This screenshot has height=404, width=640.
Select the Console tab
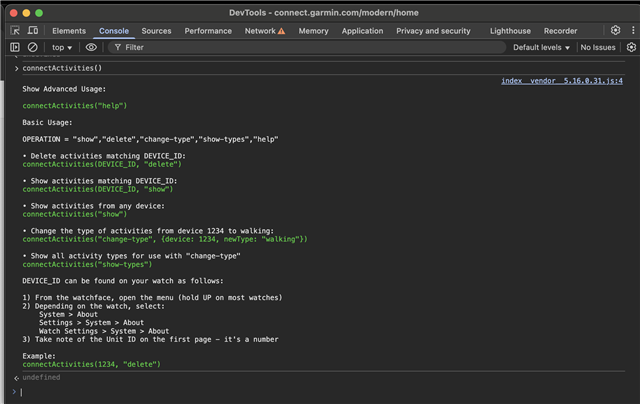[114, 31]
